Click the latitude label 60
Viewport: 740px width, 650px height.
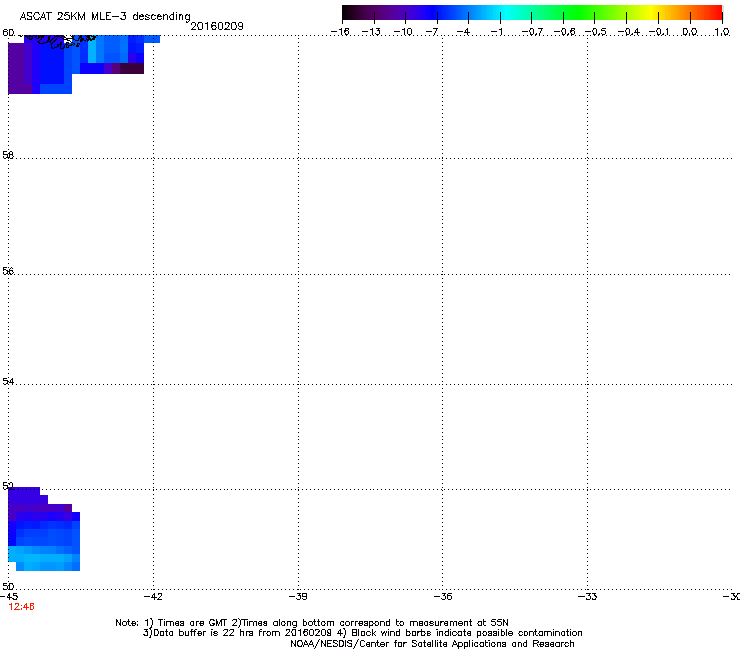(x=8, y=33)
